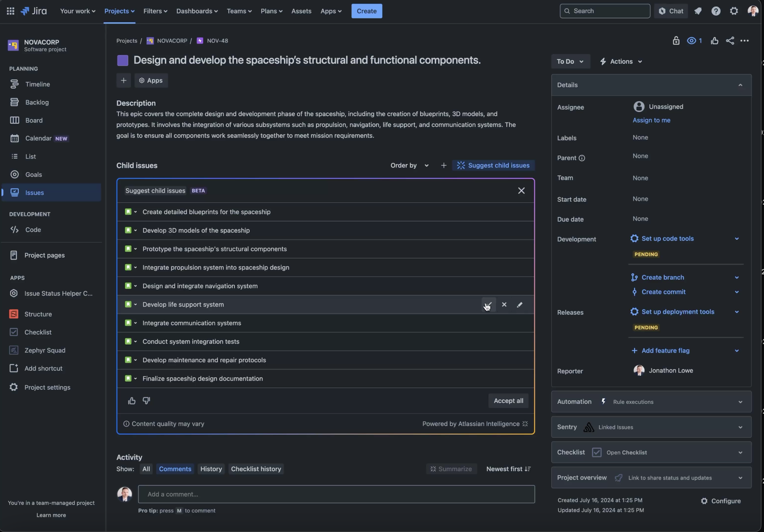Image resolution: width=764 pixels, height=532 pixels.
Task: Click Add a comment field
Action: click(x=337, y=494)
